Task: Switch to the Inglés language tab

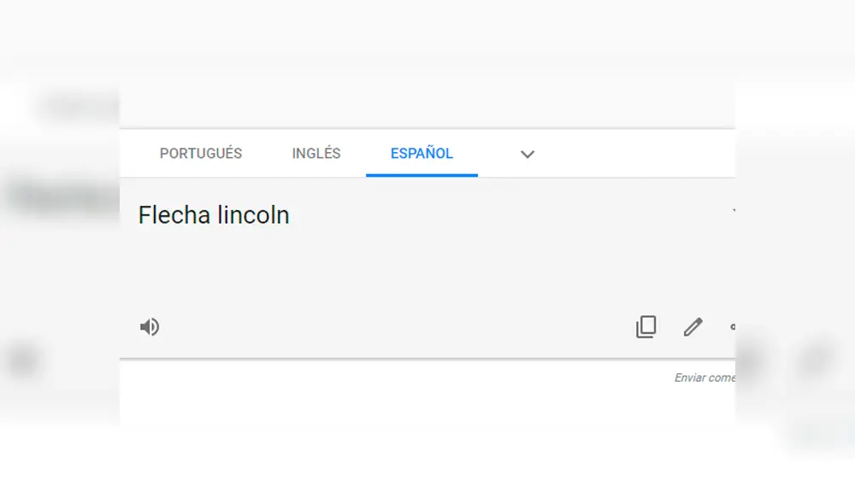Action: [315, 154]
